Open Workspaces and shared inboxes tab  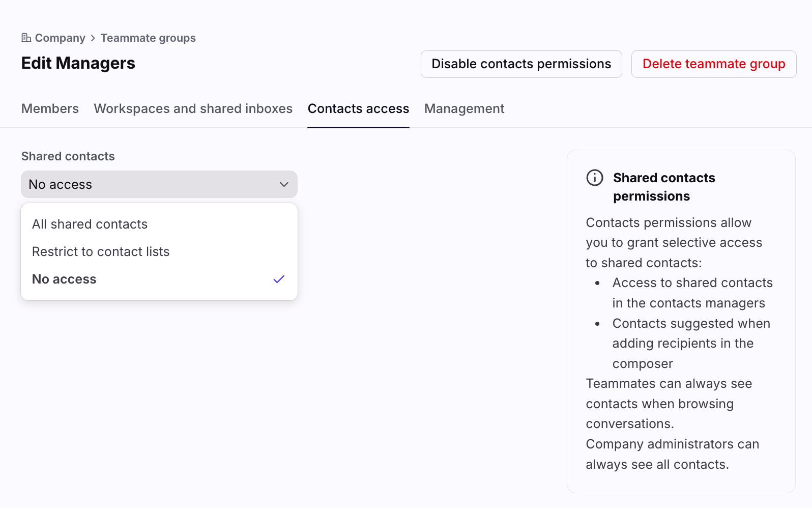click(193, 109)
